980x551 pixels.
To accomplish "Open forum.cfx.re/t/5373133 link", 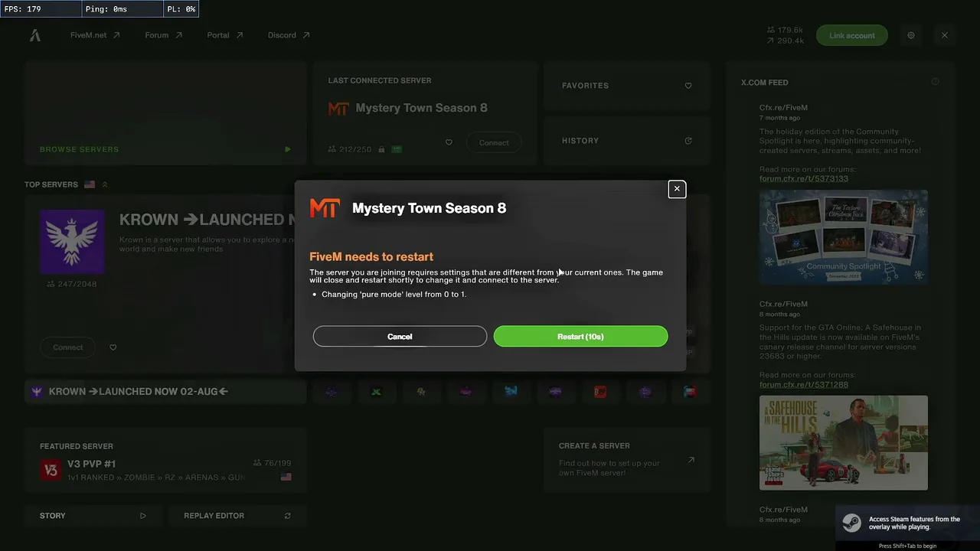I will point(804,178).
